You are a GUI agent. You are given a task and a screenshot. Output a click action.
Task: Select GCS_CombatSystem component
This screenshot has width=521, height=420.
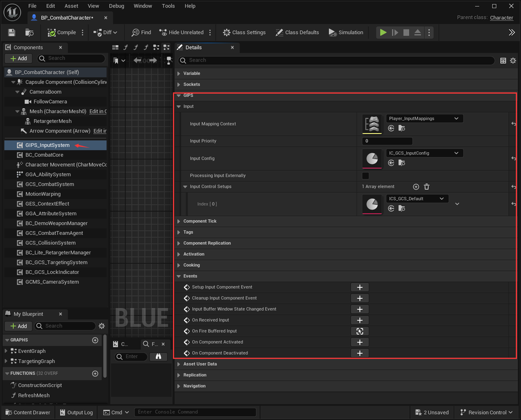(x=50, y=185)
